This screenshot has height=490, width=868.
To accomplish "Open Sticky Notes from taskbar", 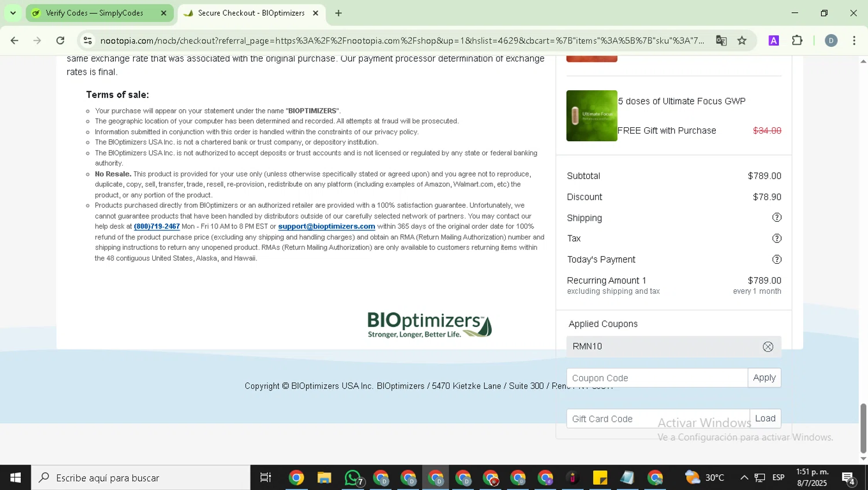I will coord(600,478).
